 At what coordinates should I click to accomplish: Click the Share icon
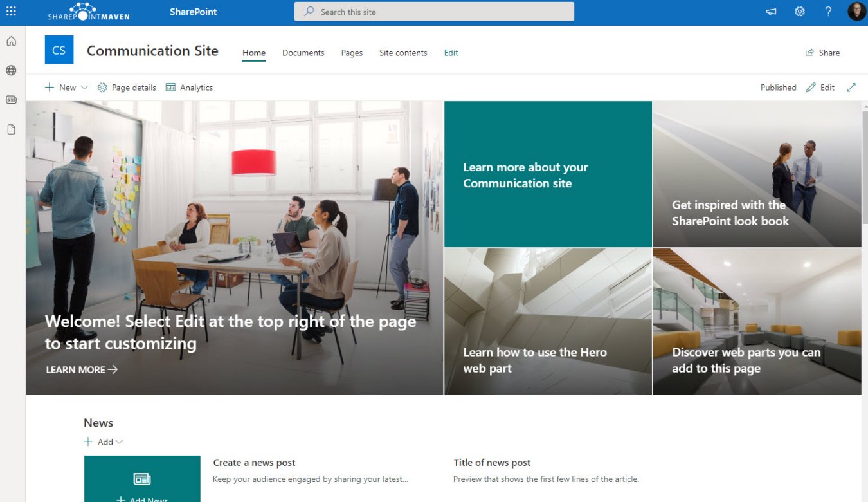(x=809, y=53)
